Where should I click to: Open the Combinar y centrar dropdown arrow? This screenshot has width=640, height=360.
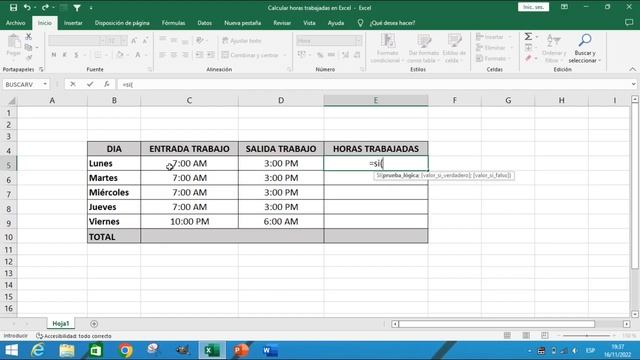[285, 55]
